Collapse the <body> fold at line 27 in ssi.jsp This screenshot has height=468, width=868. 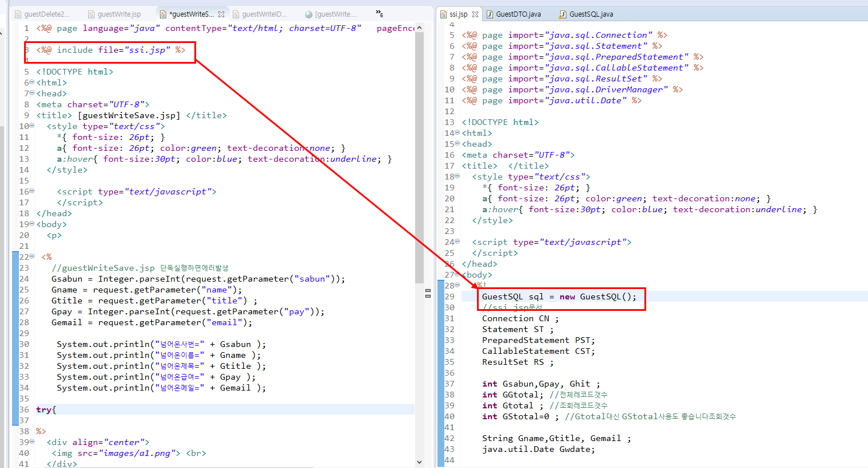(458, 275)
